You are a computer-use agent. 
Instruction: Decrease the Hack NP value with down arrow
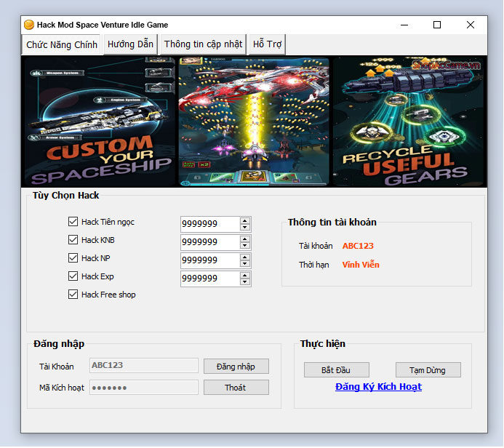point(245,264)
